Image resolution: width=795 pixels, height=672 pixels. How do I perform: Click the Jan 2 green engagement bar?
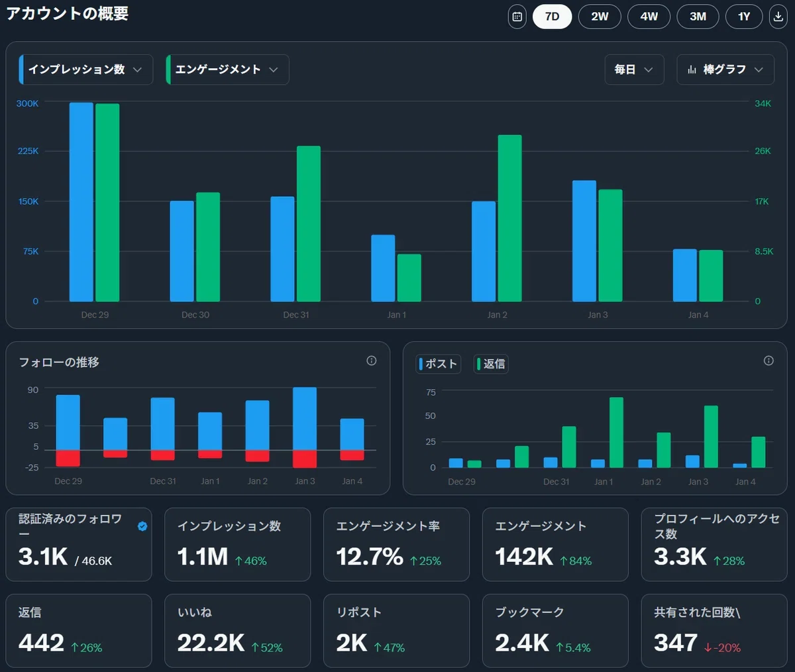pyautogui.click(x=510, y=219)
